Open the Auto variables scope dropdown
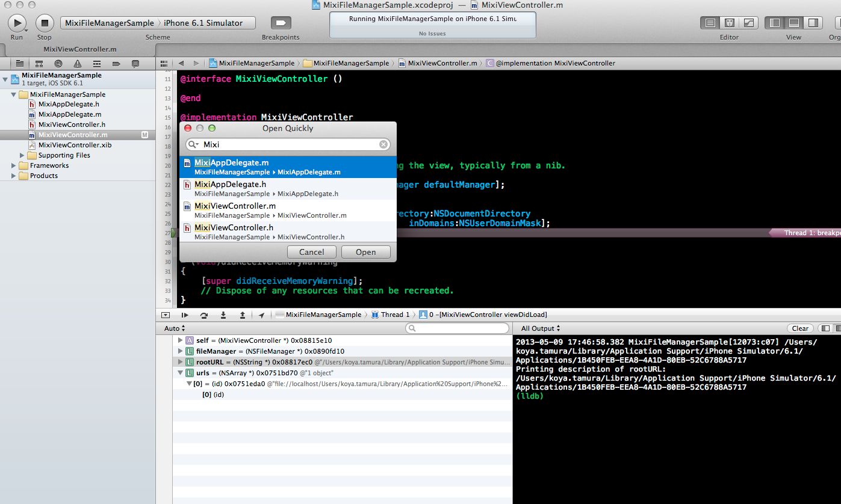The image size is (841, 504). (x=175, y=328)
